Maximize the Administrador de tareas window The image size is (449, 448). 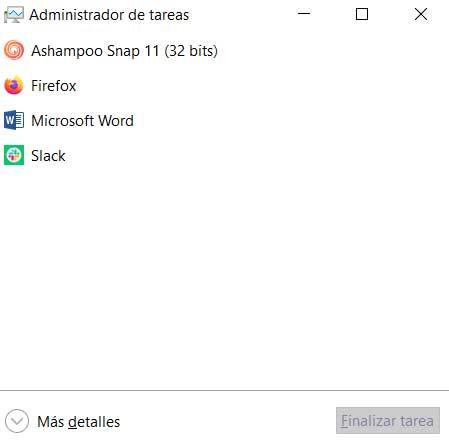(x=362, y=14)
